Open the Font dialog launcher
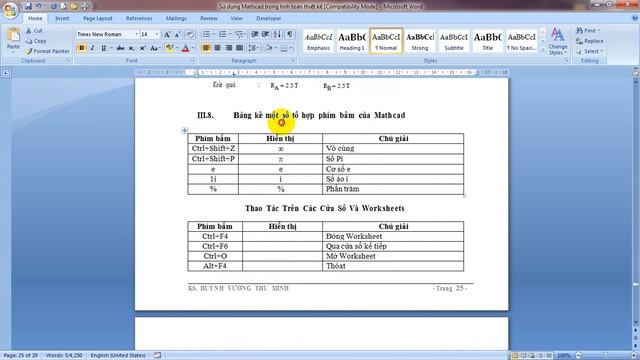This screenshot has width=640, height=360. tap(193, 60)
